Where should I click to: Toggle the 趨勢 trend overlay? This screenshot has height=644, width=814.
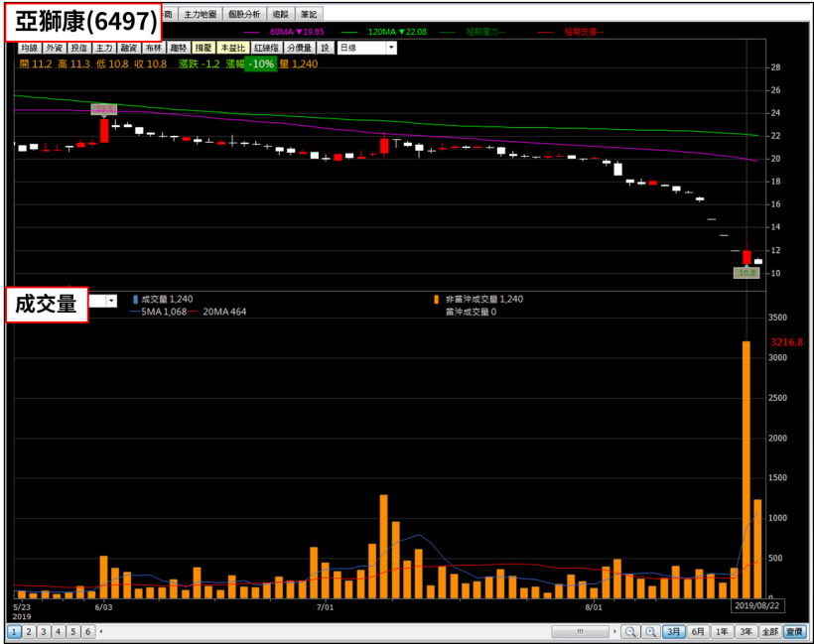coord(178,48)
